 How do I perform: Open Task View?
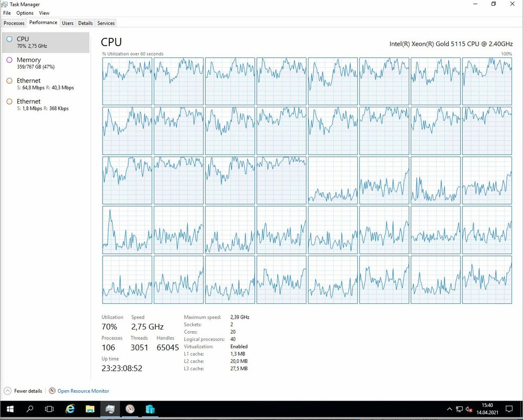coord(49,409)
